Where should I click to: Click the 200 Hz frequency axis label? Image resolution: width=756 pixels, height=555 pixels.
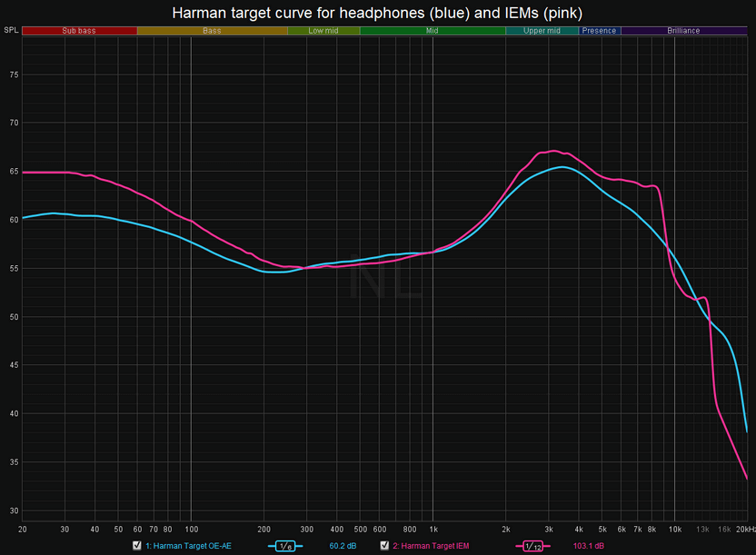pyautogui.click(x=264, y=529)
